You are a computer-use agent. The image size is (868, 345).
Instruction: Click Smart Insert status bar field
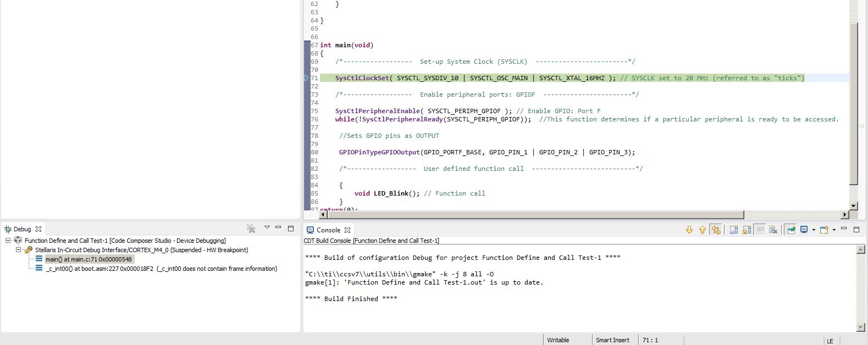(612, 340)
